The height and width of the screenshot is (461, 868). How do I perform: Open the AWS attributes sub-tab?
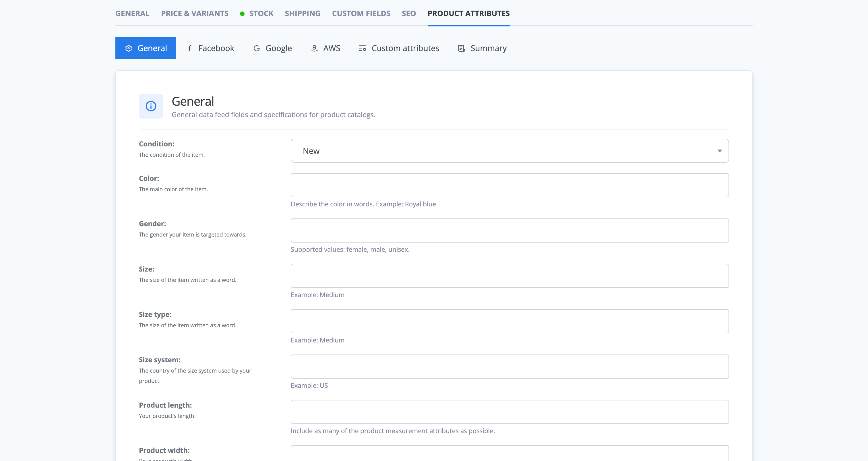click(325, 48)
